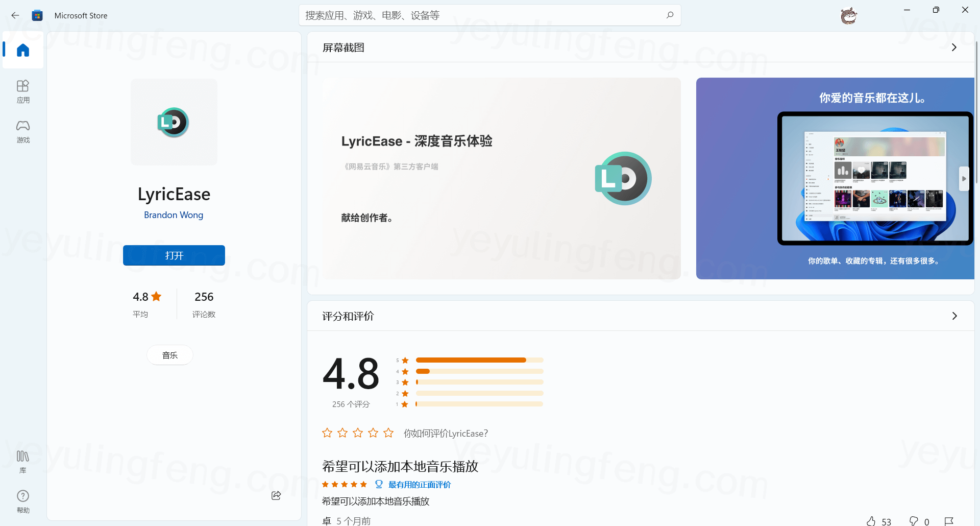The height and width of the screenshot is (526, 980).
Task: Click 最有用的正面评价 label
Action: click(420, 485)
